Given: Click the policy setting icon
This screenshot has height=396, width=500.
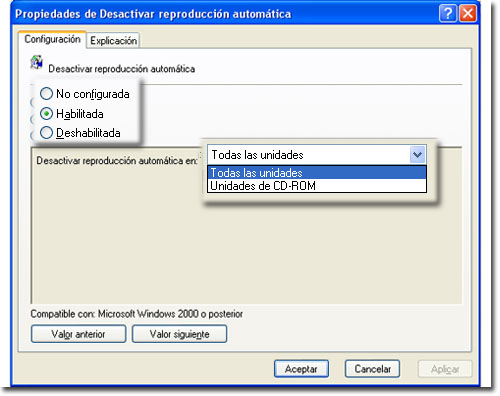Looking at the screenshot, I should click(x=37, y=62).
